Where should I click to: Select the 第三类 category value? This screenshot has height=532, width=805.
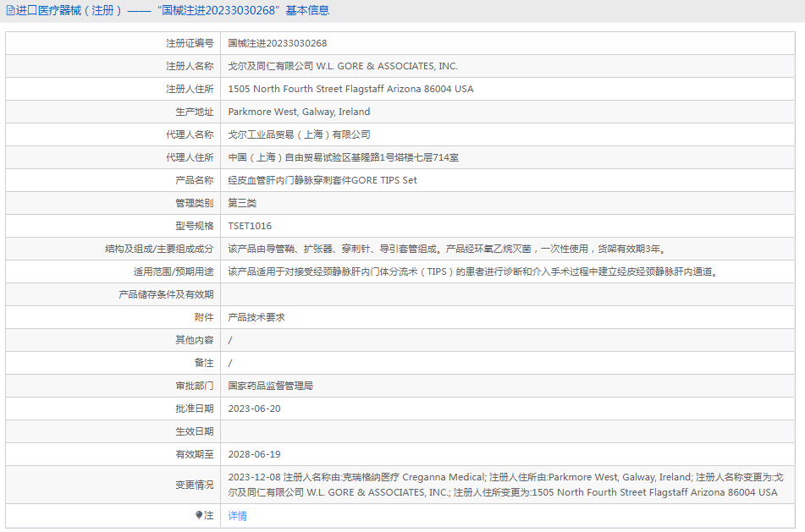(242, 203)
